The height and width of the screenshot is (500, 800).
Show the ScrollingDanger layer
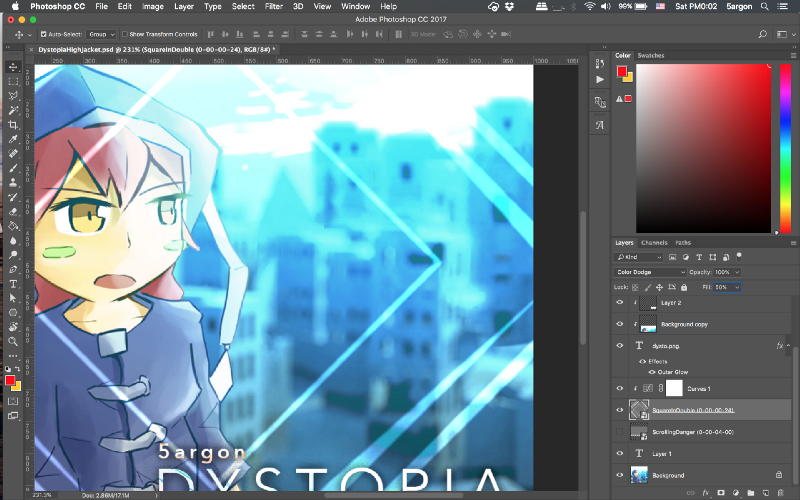[619, 432]
